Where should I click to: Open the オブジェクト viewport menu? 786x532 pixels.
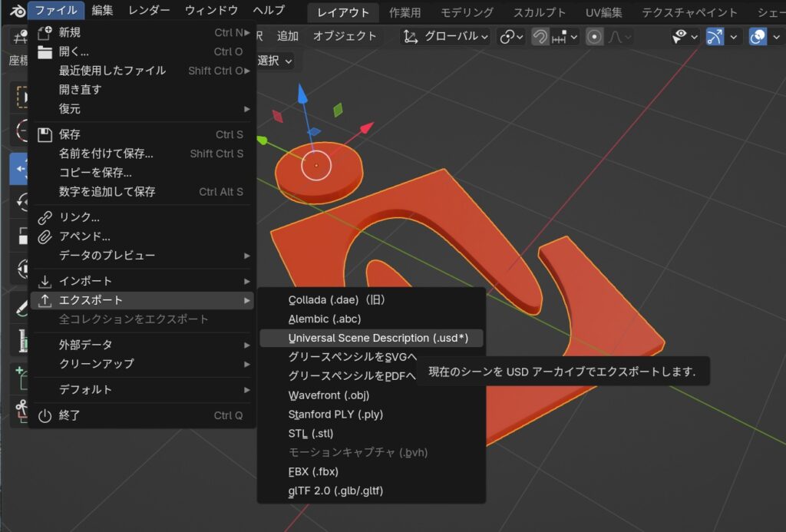[345, 36]
